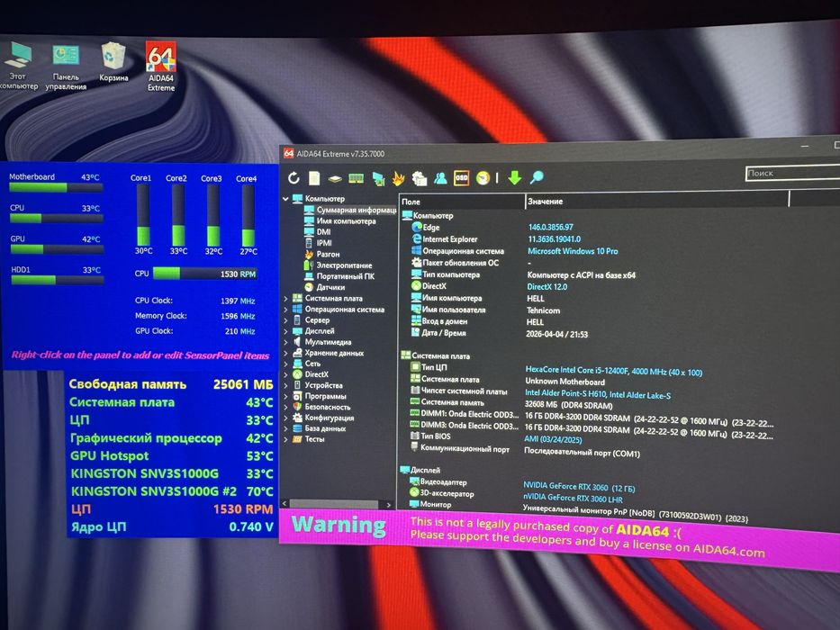Expand the Операционная система tree node

pyautogui.click(x=285, y=309)
